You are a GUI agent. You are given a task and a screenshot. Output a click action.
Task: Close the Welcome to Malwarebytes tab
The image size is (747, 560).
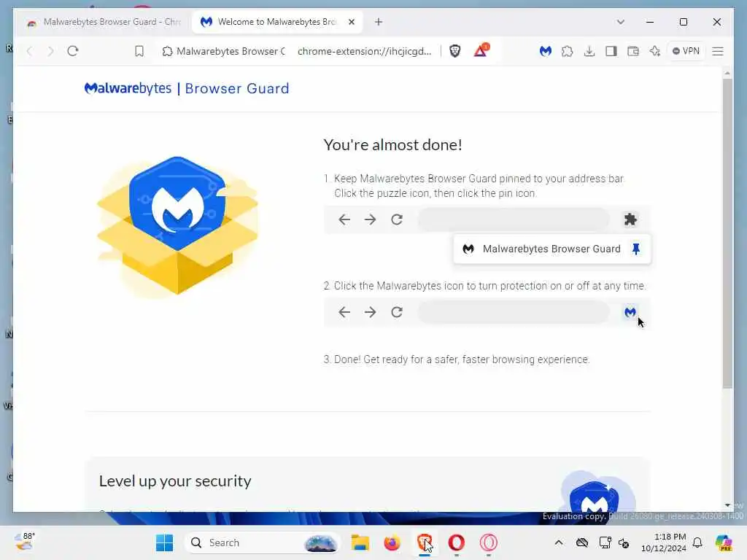pos(352,22)
